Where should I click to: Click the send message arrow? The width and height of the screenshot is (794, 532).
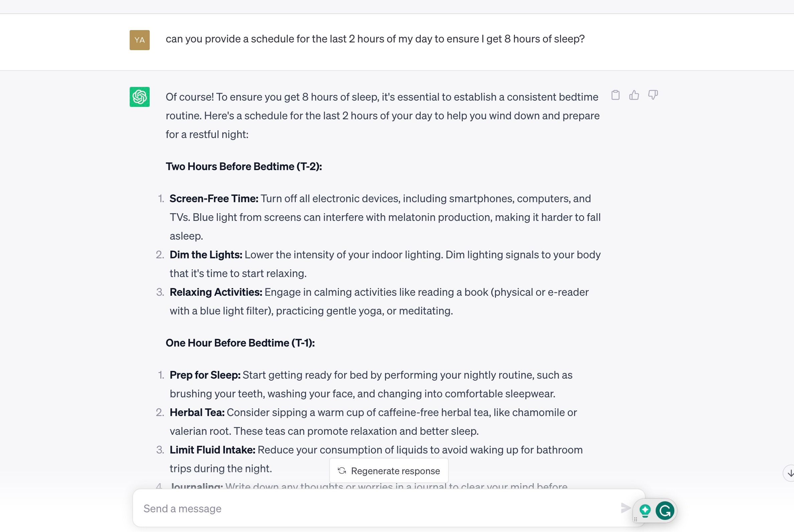click(x=626, y=509)
